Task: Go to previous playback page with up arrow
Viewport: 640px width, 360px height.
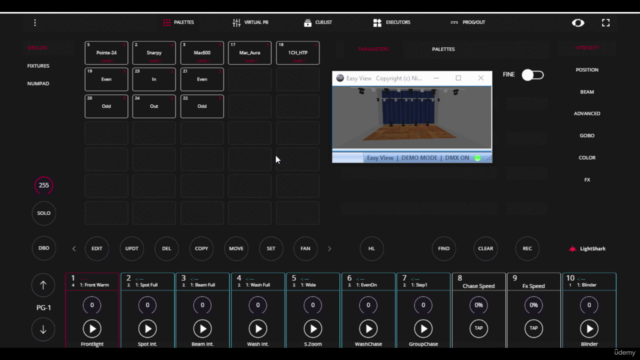Action: pos(43,285)
